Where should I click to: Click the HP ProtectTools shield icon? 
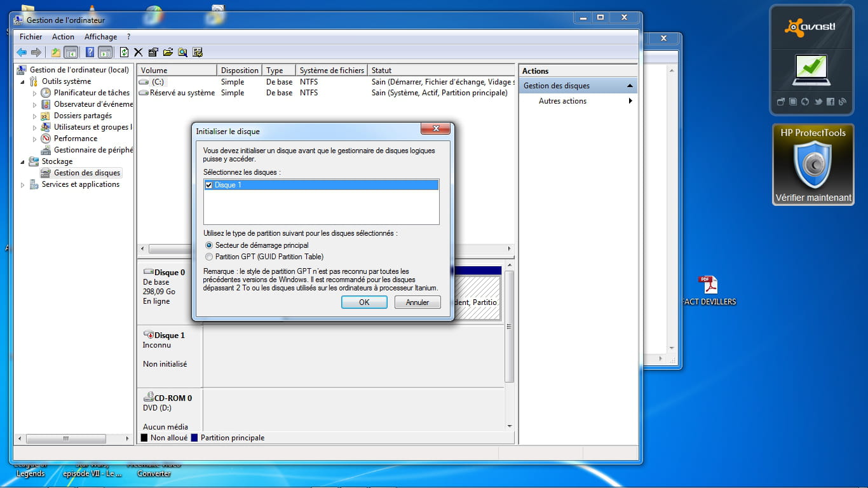[813, 165]
